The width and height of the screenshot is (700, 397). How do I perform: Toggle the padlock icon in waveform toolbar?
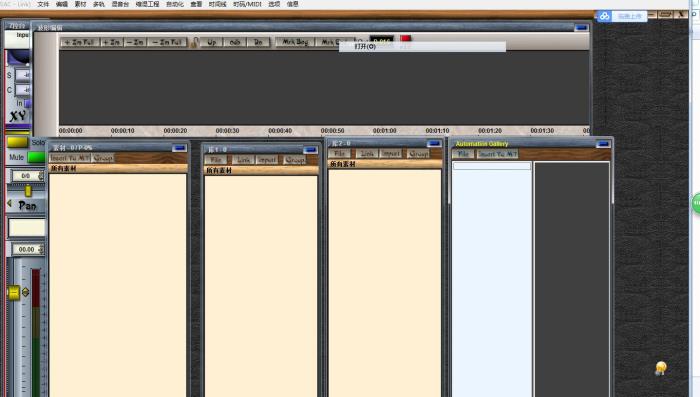[194, 42]
